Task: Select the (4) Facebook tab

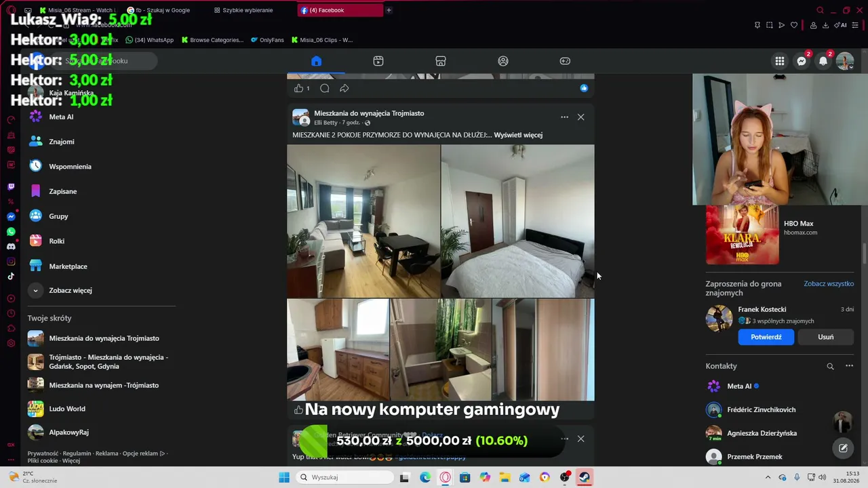Action: pos(340,10)
